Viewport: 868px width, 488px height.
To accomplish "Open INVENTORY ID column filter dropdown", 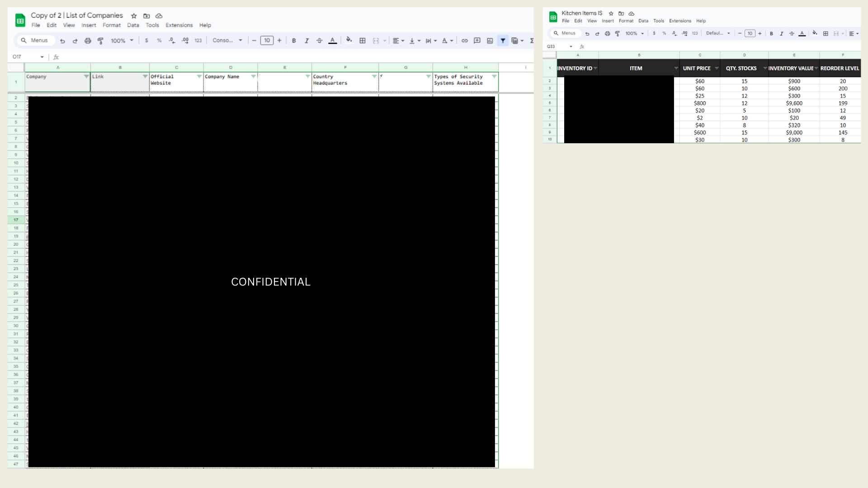I will tap(595, 68).
